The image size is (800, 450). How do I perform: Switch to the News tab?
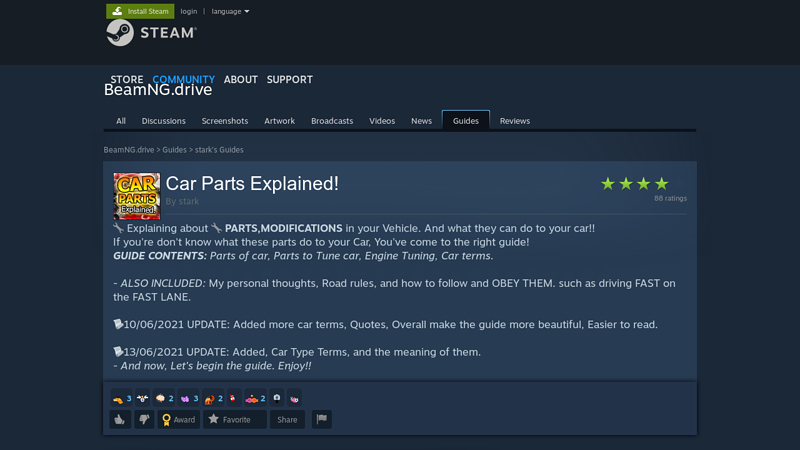421,121
